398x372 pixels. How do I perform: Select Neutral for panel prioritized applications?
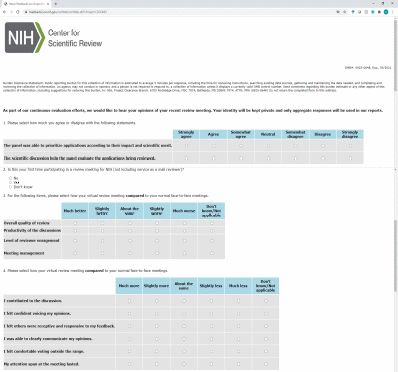tap(268, 146)
